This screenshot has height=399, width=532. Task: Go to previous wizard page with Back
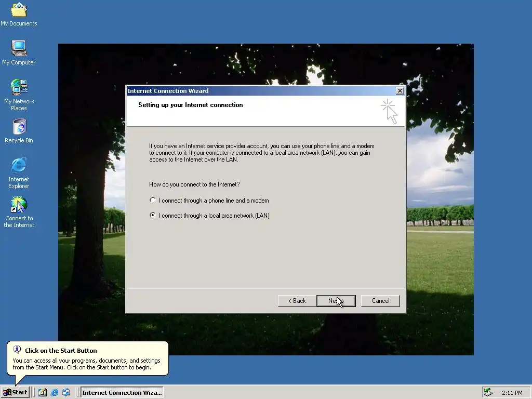[297, 301]
